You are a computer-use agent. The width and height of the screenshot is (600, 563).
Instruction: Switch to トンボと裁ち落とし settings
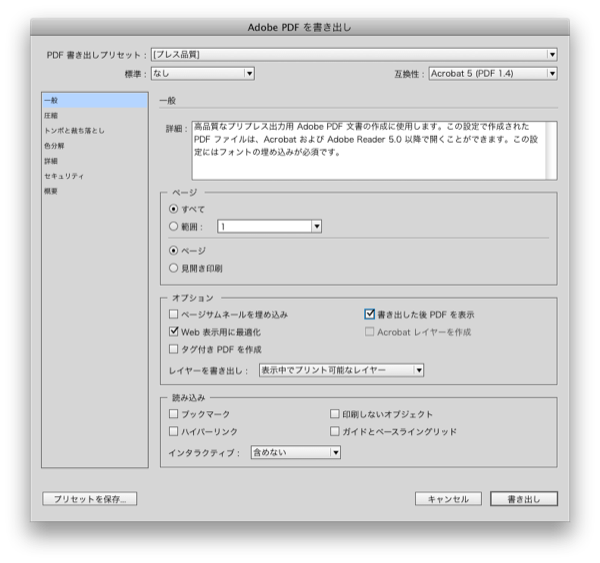point(73,130)
